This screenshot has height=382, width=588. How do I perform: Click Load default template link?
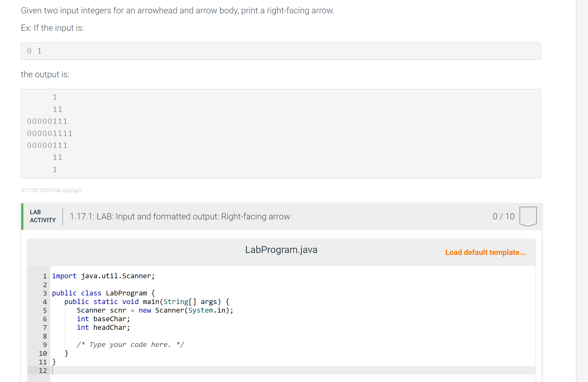click(x=485, y=252)
